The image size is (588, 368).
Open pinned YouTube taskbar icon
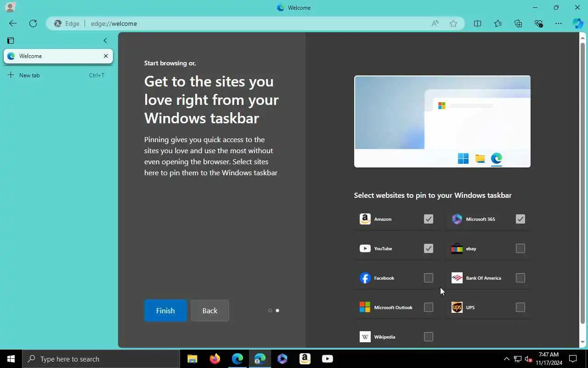click(328, 359)
